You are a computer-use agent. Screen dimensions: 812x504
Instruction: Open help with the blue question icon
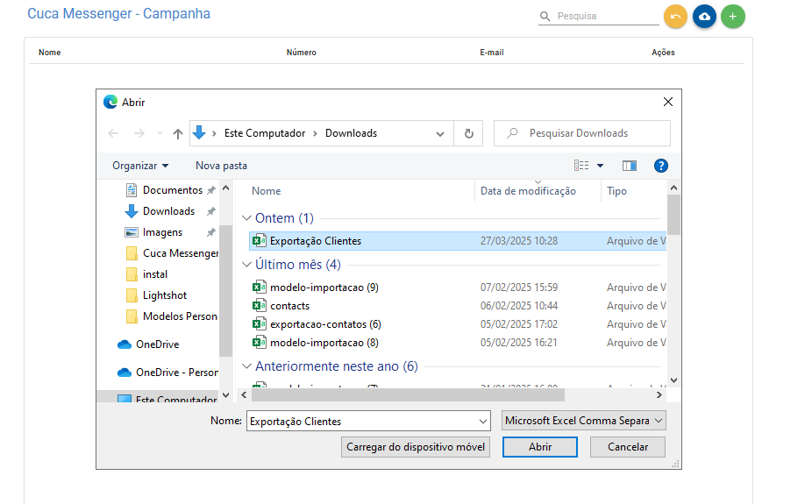point(661,166)
